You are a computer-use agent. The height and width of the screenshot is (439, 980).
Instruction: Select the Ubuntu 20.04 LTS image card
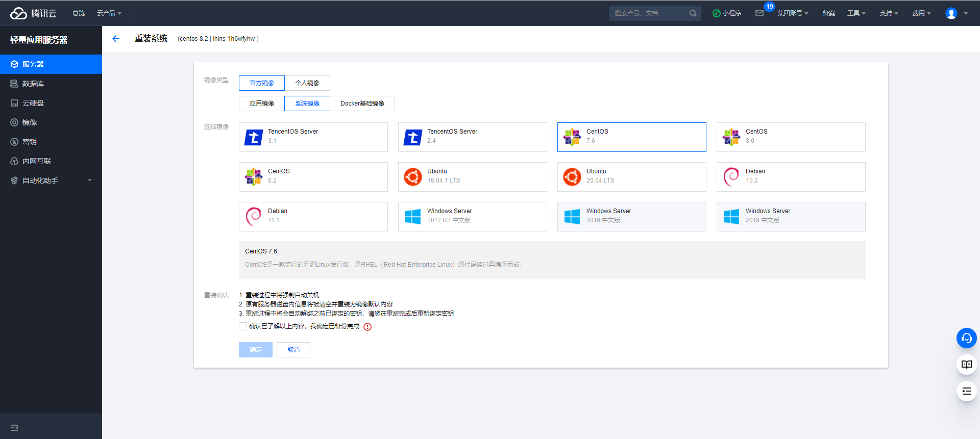[632, 177]
